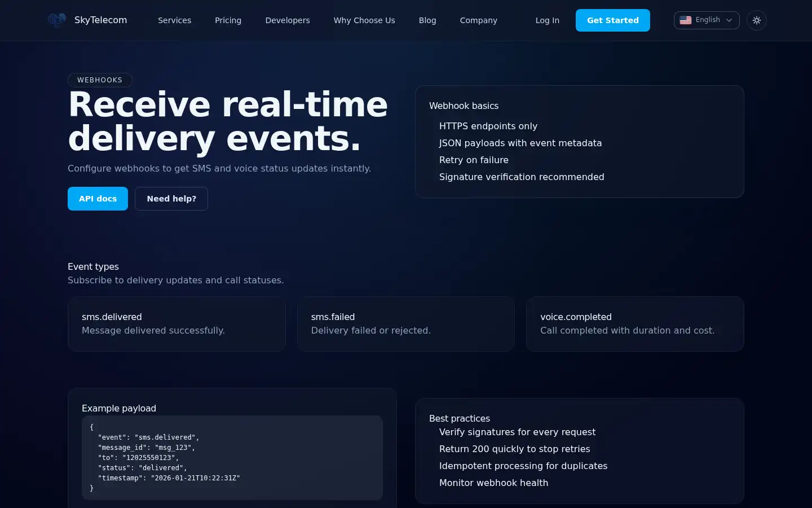
Task: Open the Company menu
Action: [x=479, y=20]
